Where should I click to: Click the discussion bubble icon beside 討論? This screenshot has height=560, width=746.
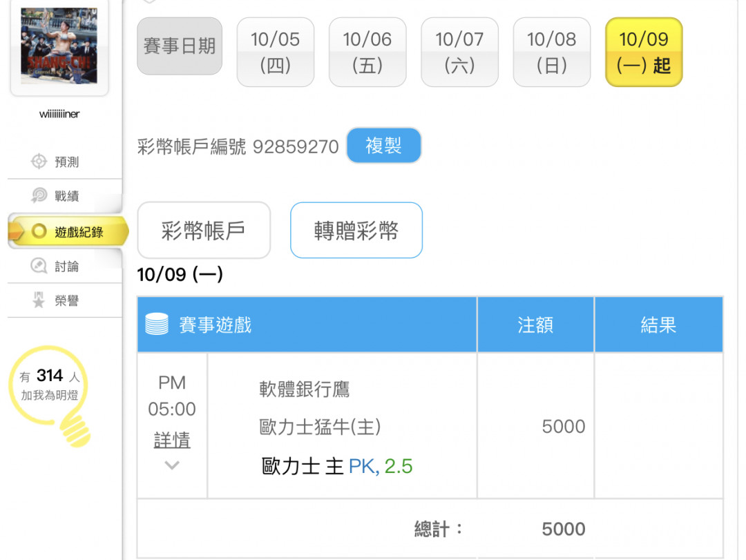click(39, 266)
